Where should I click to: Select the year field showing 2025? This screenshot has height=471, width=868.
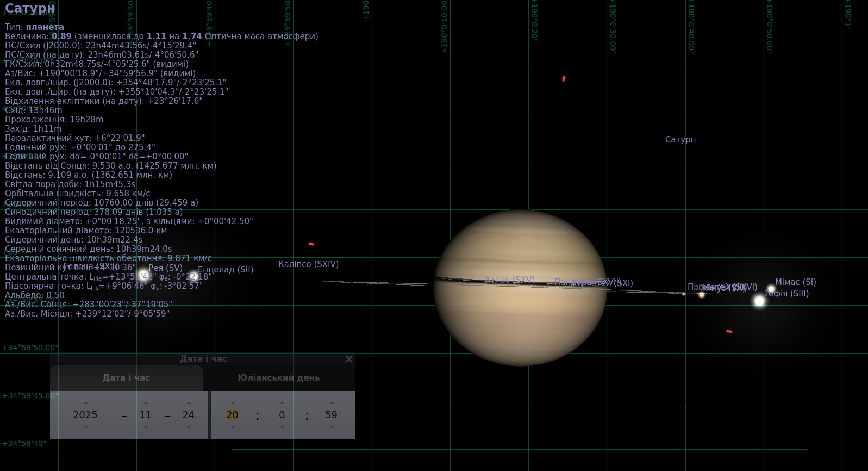[x=85, y=415]
